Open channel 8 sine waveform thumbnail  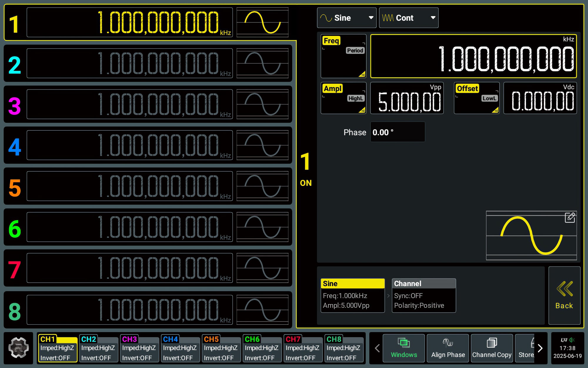click(x=263, y=310)
